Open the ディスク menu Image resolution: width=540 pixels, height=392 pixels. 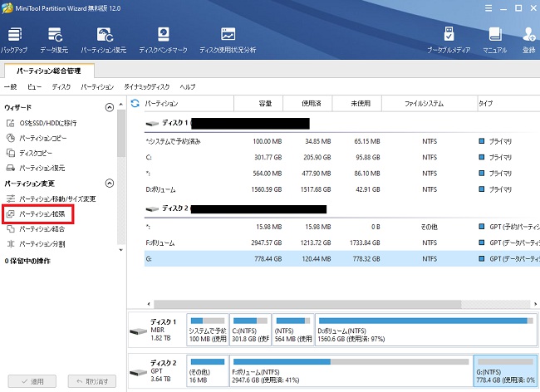click(x=61, y=86)
